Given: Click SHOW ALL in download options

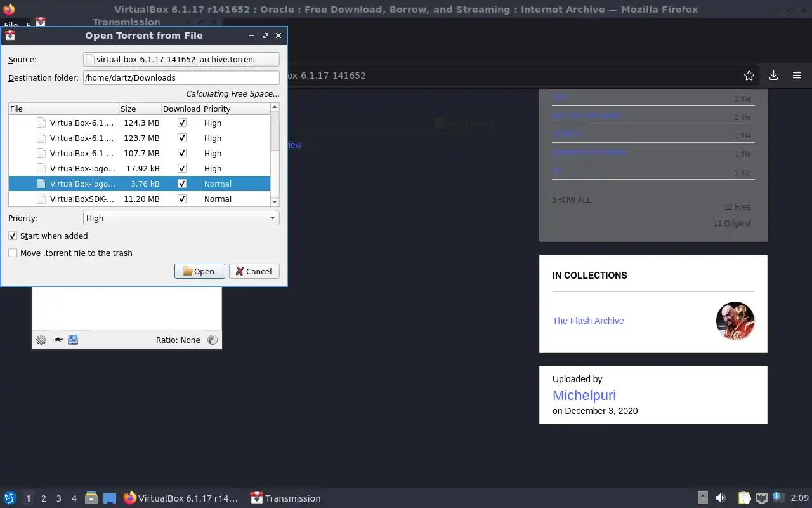Looking at the screenshot, I should tap(571, 199).
